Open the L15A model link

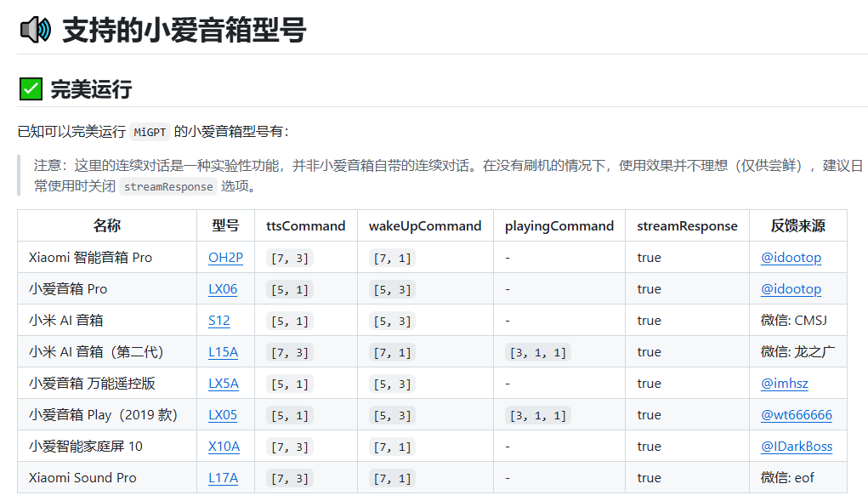point(223,352)
